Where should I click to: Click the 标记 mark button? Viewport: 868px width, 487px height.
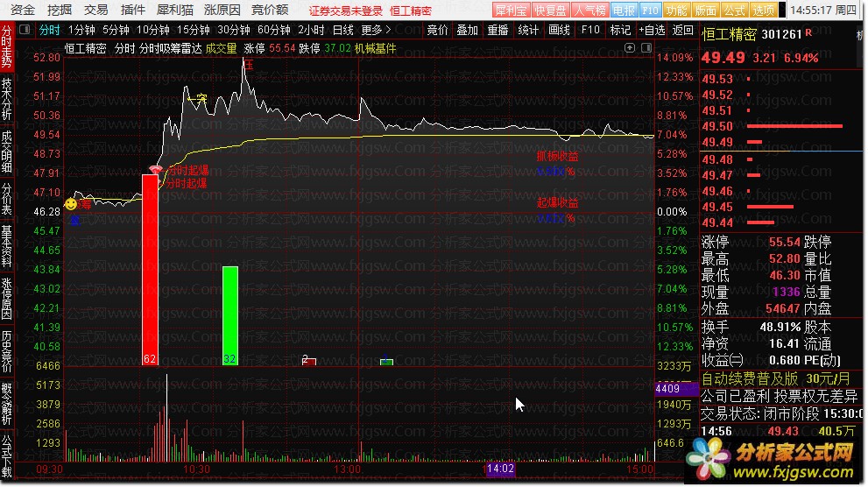620,30
